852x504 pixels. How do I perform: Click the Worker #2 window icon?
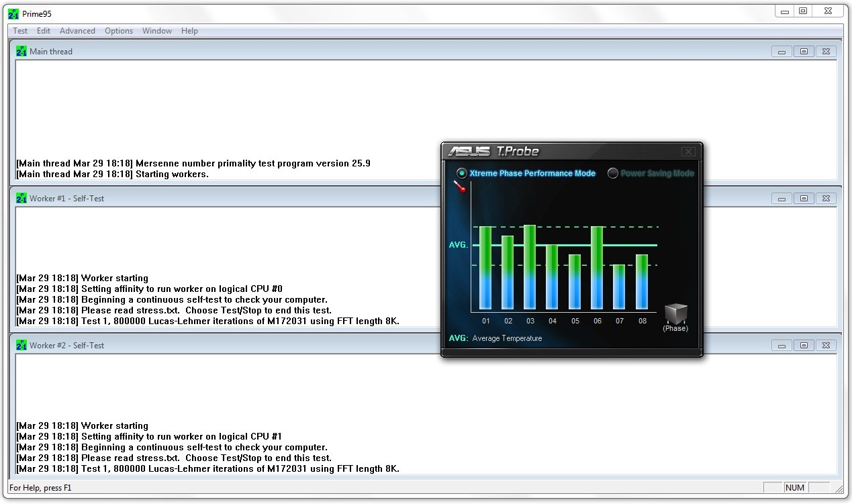pos(21,346)
